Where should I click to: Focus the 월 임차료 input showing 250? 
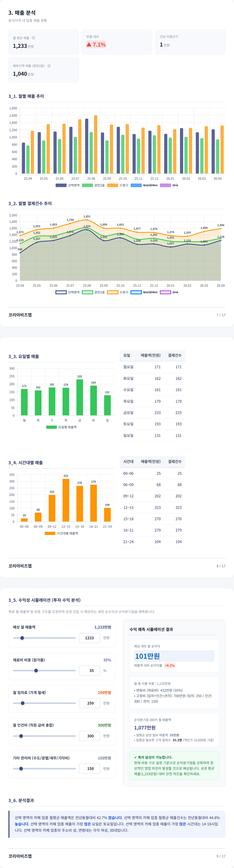coord(89,703)
